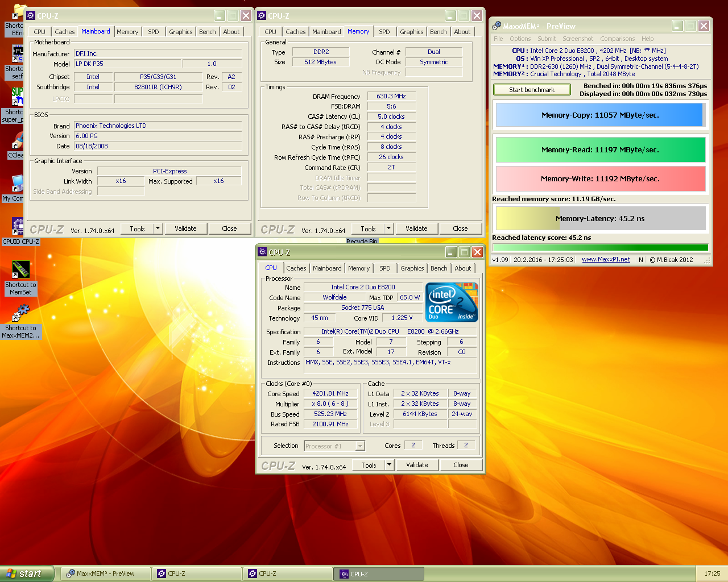Click the green progress bar in MaxxMEM²
The height and width of the screenshot is (582, 728).
coord(600,247)
